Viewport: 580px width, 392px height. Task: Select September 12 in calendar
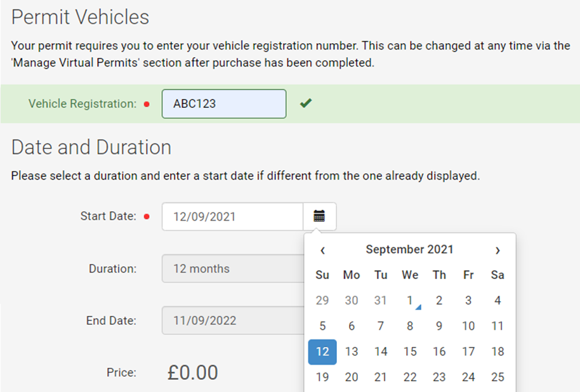[x=322, y=351]
